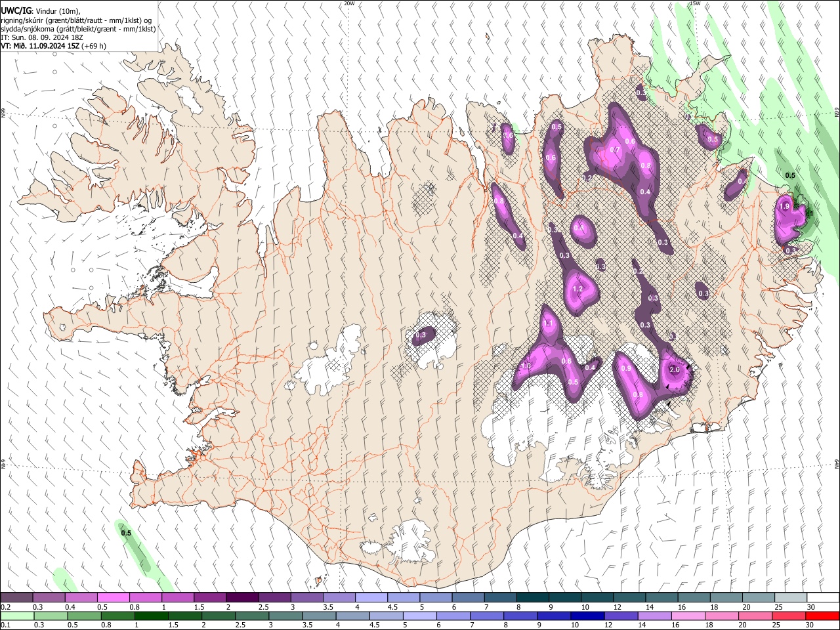Click the white 30 swatch in upper legend
The image size is (840, 630).
(x=822, y=598)
